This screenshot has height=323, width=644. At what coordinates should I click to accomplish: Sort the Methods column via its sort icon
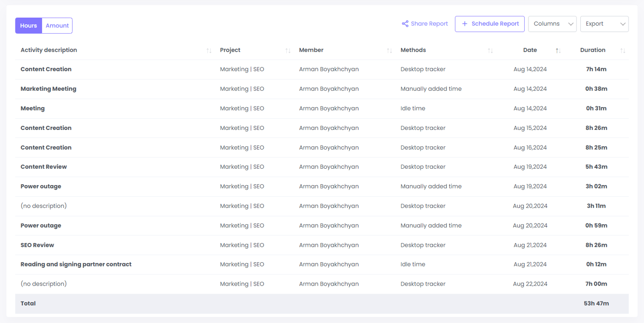click(x=490, y=50)
